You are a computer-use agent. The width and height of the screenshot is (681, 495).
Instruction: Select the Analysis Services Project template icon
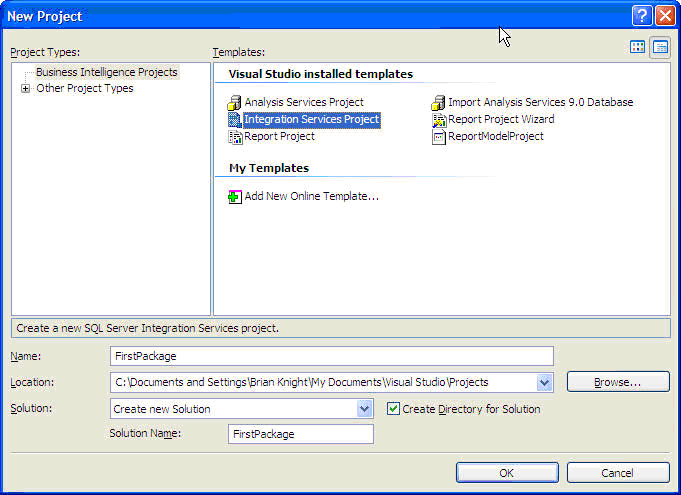click(x=235, y=102)
